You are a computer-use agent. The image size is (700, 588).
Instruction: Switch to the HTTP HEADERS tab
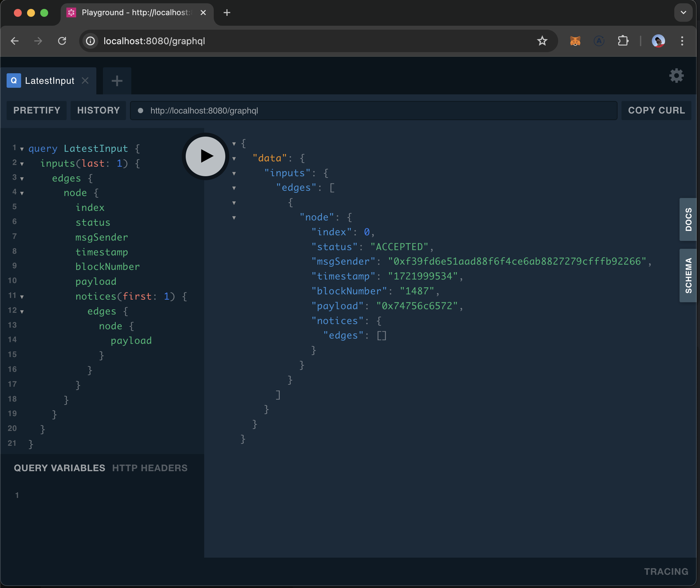click(x=150, y=468)
